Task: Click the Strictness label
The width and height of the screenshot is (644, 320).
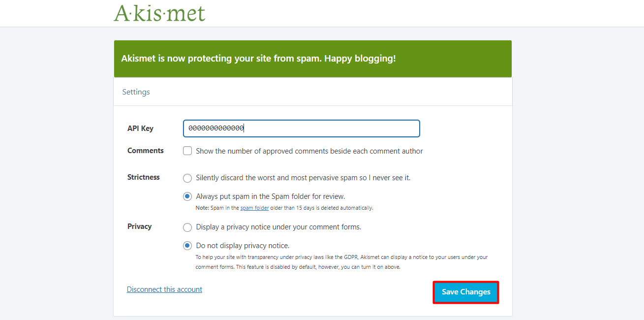Action: pos(143,177)
